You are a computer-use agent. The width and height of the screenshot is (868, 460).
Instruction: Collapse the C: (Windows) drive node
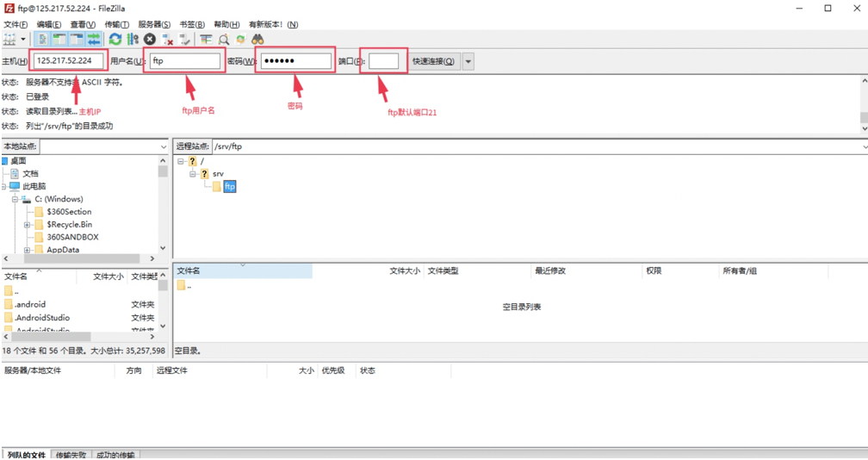point(15,199)
